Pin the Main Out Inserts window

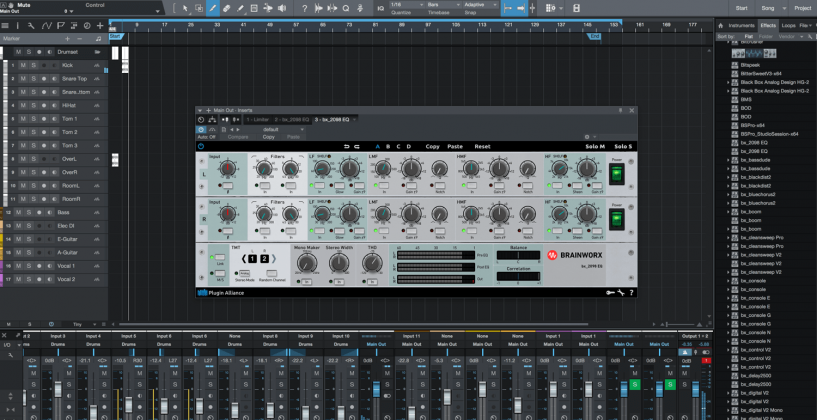621,110
